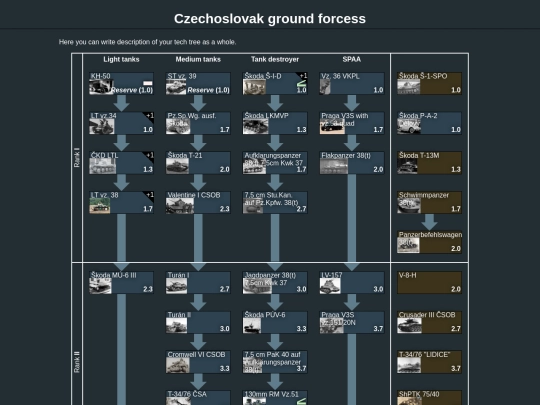Select the Flakpanzer 38(t) SPAA
540x405 pixels.
(352, 163)
